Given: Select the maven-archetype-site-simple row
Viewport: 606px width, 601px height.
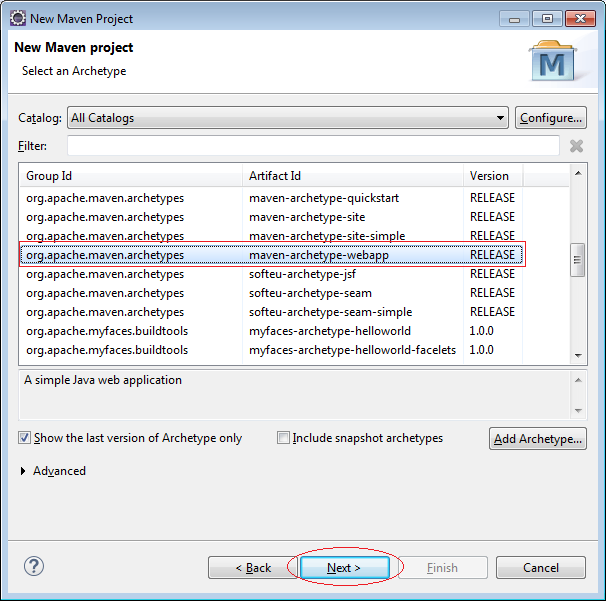Looking at the screenshot, I should pos(271,236).
